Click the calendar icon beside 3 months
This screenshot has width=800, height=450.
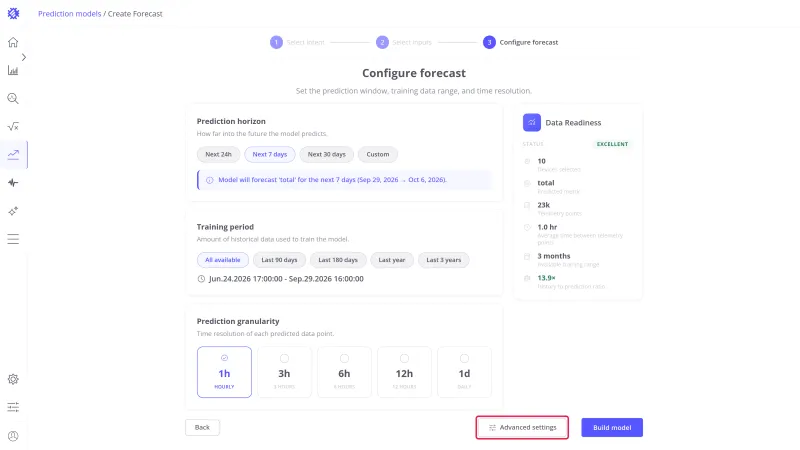[x=527, y=256]
